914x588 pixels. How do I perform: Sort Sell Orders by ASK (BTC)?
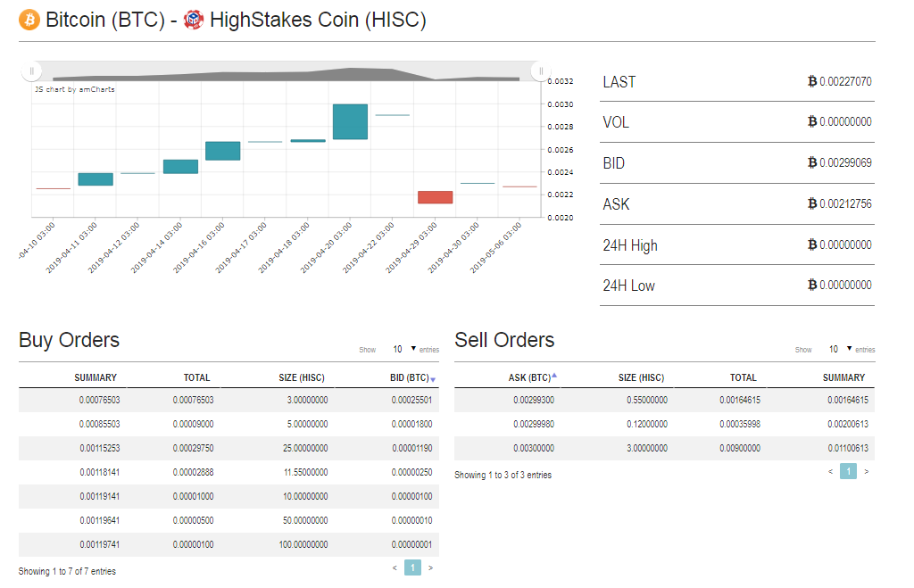coord(532,377)
